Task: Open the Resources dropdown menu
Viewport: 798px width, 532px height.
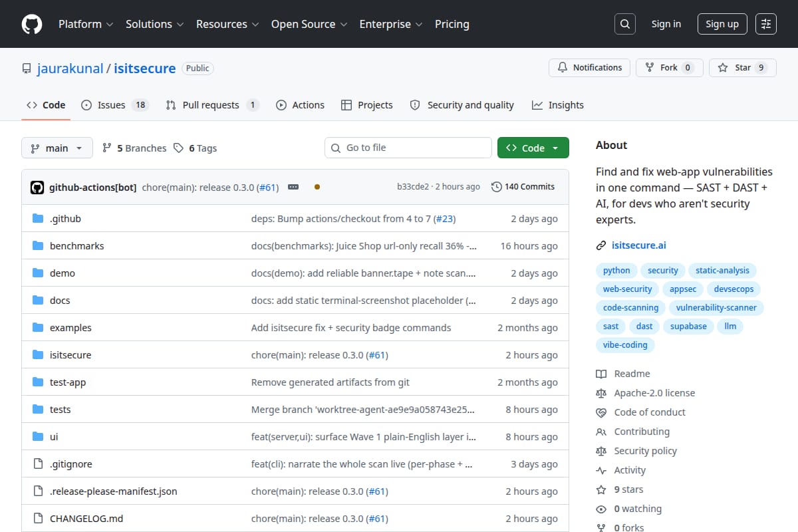Action: click(x=227, y=24)
